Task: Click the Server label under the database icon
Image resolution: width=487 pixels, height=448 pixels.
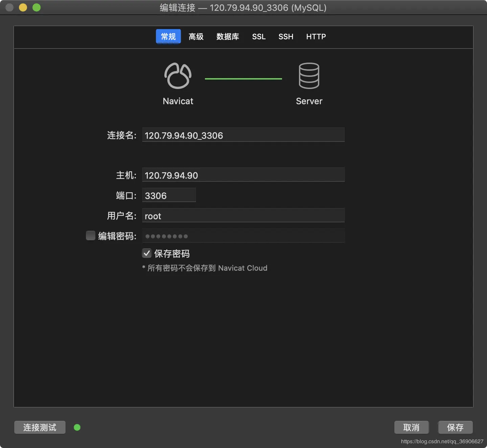Action: pos(309,101)
